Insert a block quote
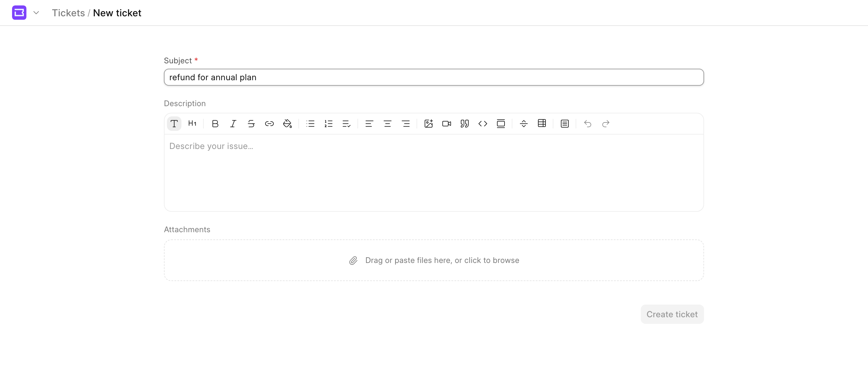Screen dimensions: 868x386 point(465,124)
